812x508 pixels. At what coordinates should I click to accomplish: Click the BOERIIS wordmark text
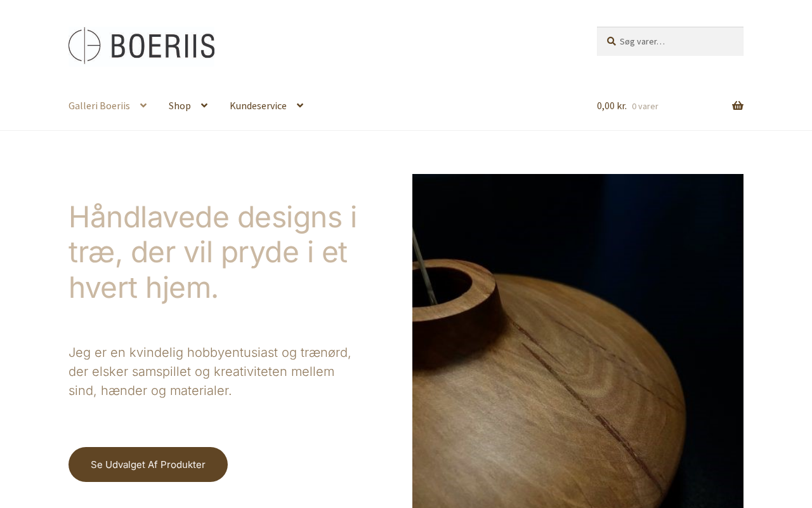(x=163, y=46)
